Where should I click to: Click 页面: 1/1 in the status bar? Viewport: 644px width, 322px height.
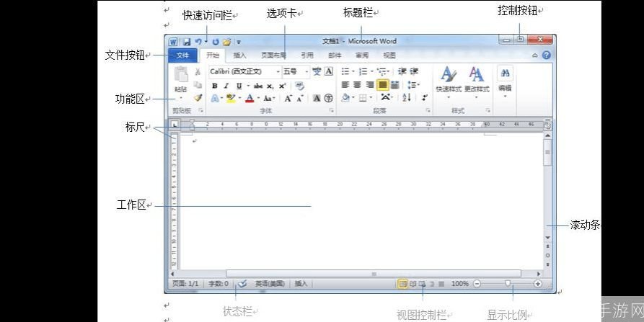(185, 283)
